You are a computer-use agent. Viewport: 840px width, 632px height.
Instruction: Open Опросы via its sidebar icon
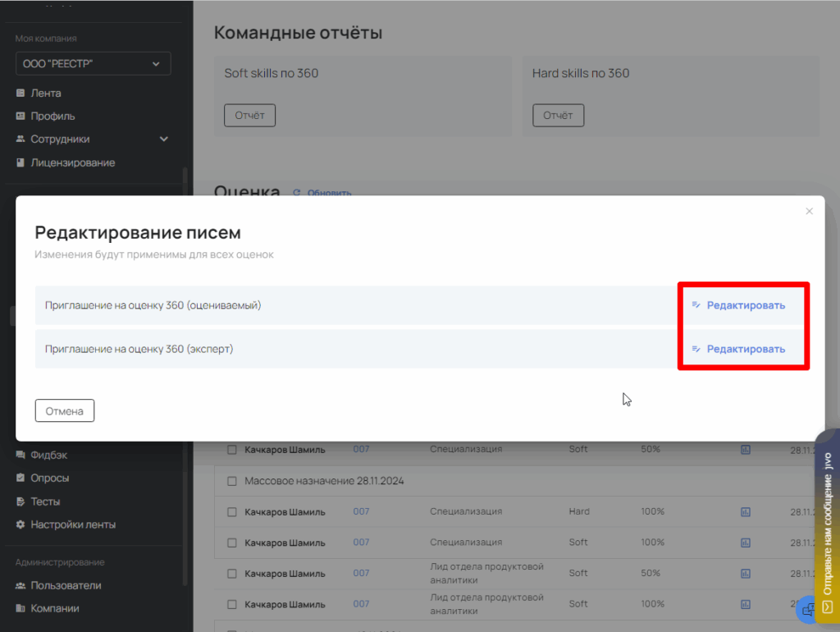click(x=21, y=478)
